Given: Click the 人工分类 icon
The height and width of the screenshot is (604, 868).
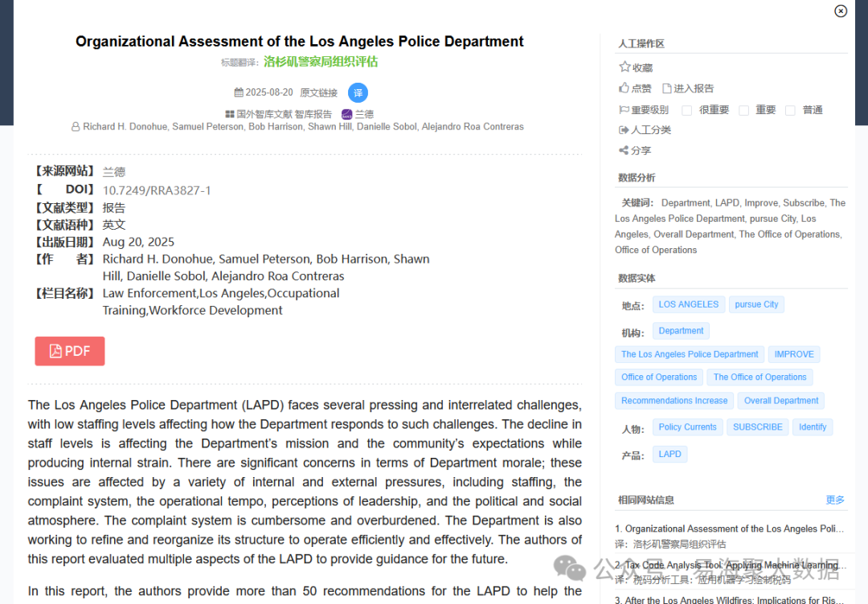Looking at the screenshot, I should tap(624, 130).
